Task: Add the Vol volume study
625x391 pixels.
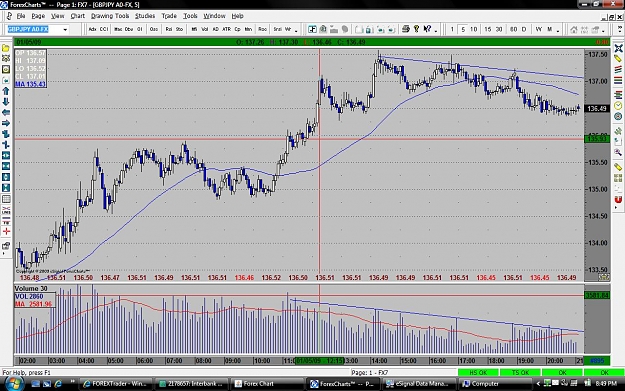Action: 204,29
